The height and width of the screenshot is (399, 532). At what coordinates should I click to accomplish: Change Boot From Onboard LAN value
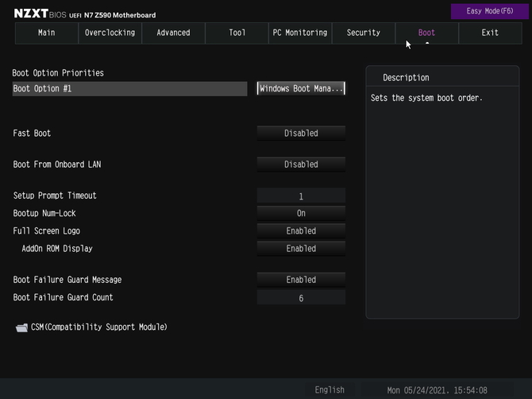[x=301, y=165]
